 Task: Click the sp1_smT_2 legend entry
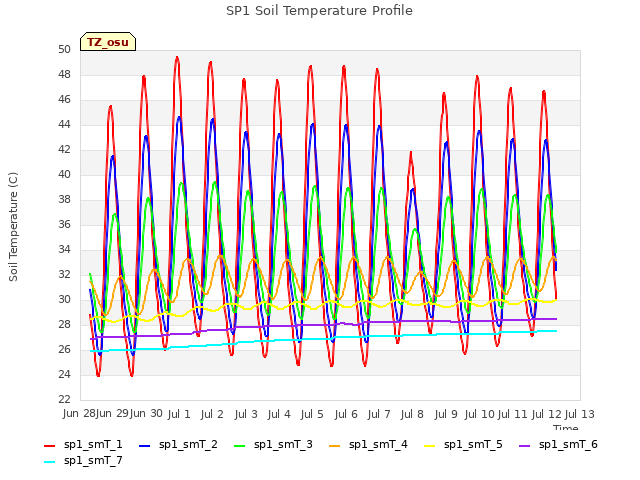(178, 444)
